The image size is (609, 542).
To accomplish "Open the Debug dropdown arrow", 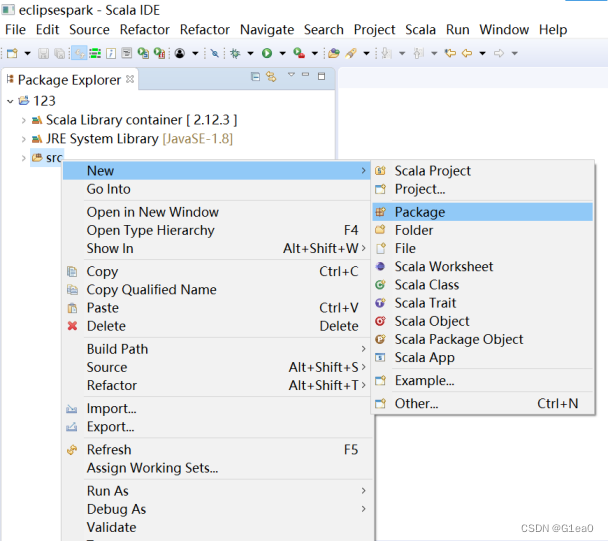I will point(251,53).
